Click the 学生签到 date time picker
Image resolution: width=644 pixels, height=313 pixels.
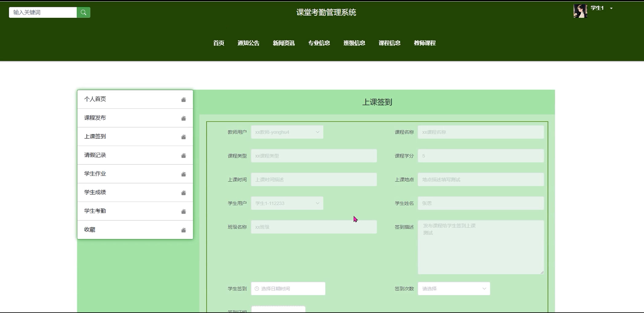288,289
